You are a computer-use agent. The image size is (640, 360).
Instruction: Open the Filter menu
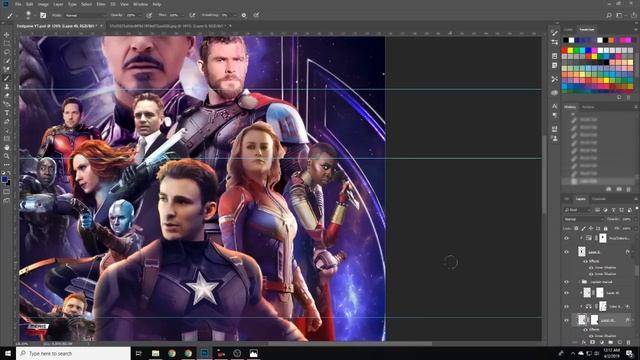point(101,4)
